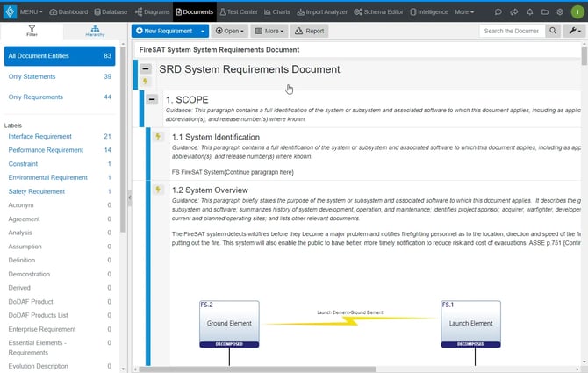Expand the top-bar More dropdown
588x373 pixels.
click(x=464, y=12)
